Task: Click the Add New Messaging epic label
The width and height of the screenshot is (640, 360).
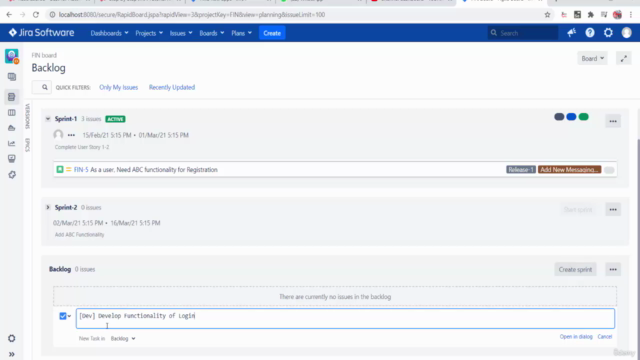Action: [569, 169]
